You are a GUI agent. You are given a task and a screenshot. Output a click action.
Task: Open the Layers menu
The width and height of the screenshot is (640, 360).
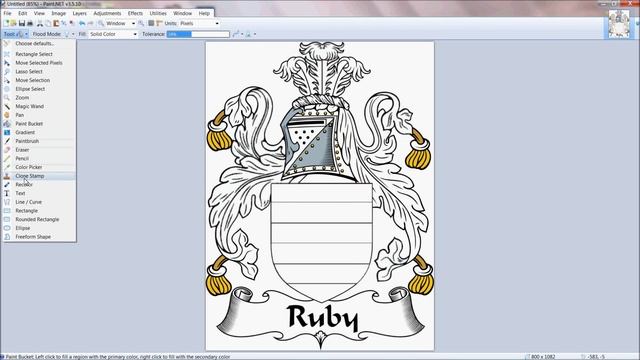(80, 13)
